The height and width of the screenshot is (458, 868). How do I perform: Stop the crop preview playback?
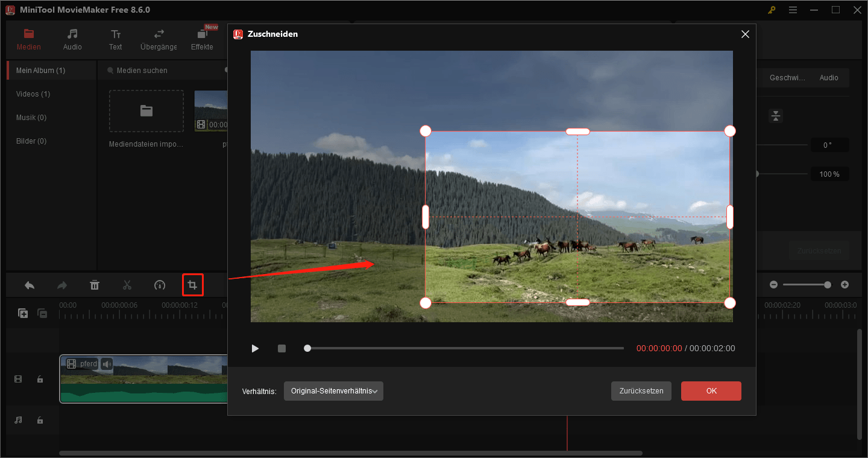(x=281, y=349)
